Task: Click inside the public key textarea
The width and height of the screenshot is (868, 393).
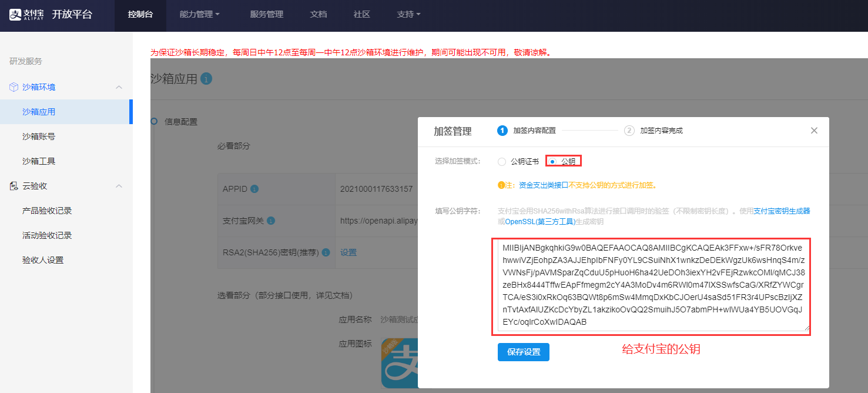Action: point(654,285)
